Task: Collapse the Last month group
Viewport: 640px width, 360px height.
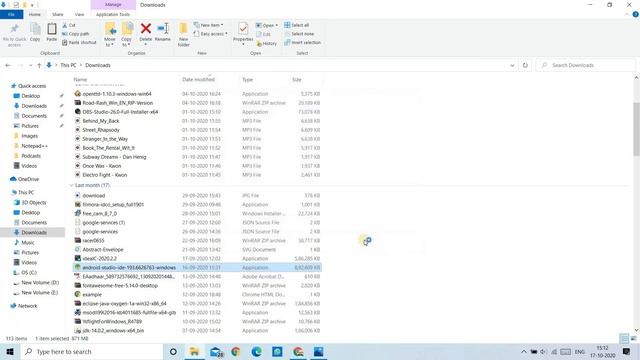Action: pyautogui.click(x=71, y=185)
